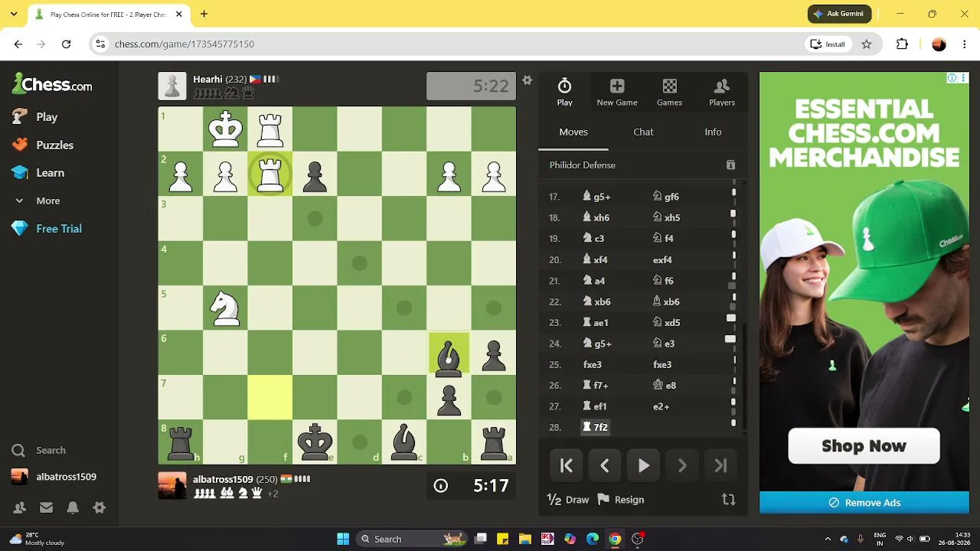Select black's move e2+ on move 27
The width and height of the screenshot is (980, 551).
(661, 406)
